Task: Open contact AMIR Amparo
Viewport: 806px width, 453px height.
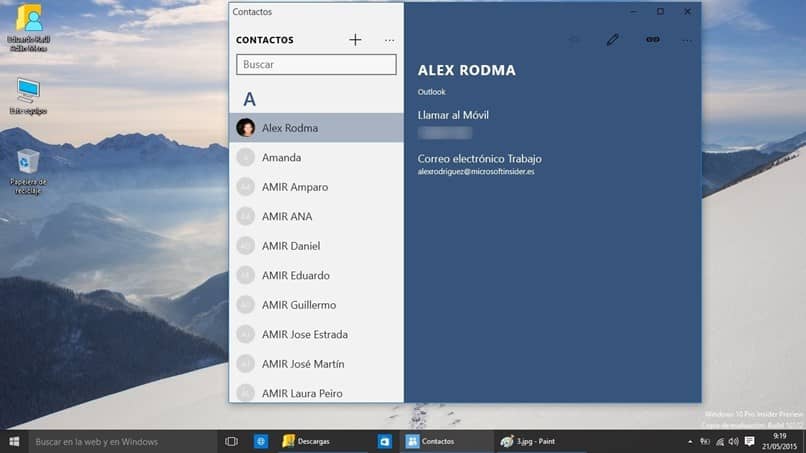Action: pos(316,187)
